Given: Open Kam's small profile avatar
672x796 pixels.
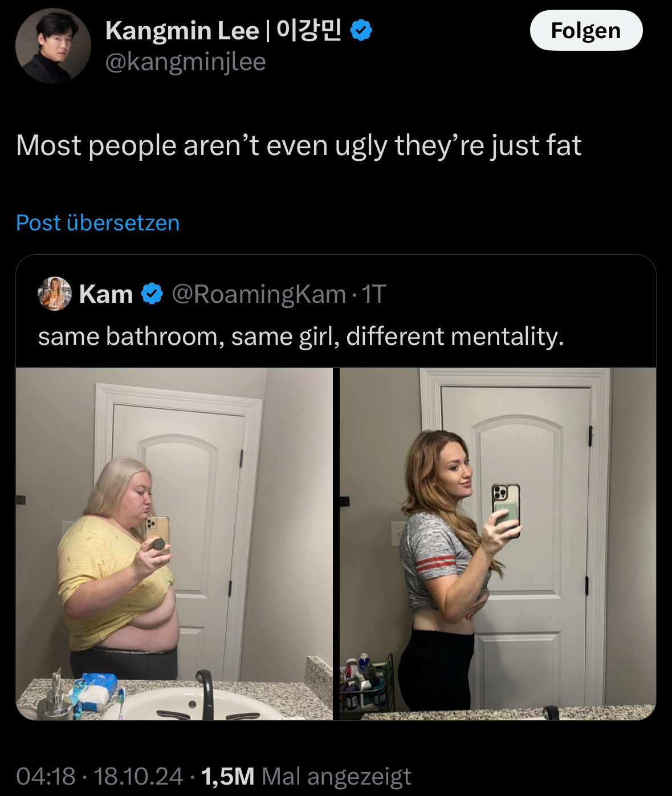Looking at the screenshot, I should click(54, 294).
